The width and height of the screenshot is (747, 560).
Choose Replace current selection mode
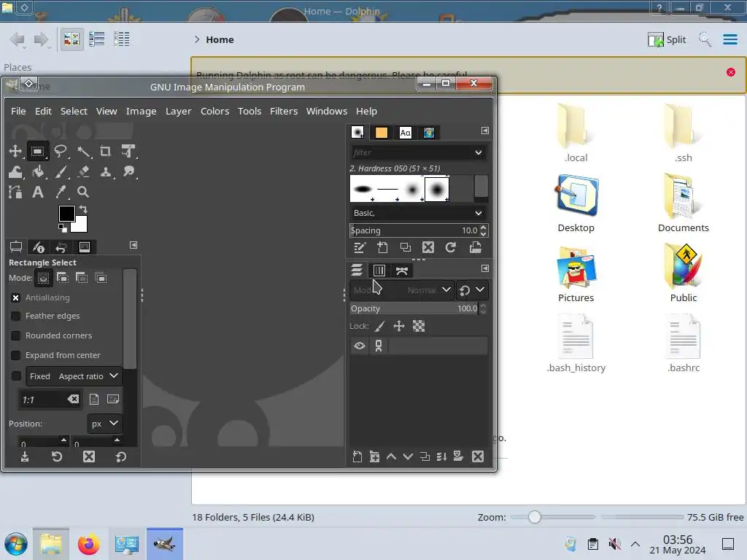pos(43,278)
